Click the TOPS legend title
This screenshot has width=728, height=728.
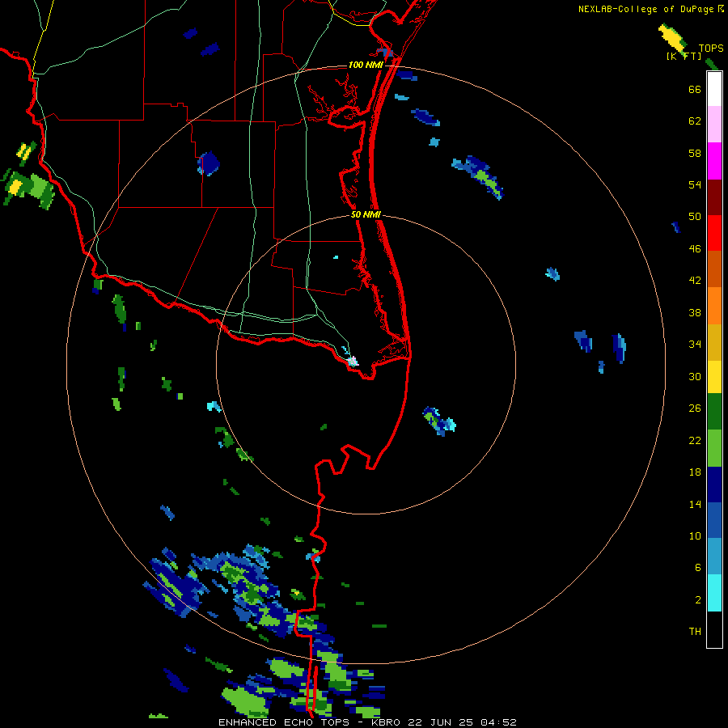tap(711, 48)
